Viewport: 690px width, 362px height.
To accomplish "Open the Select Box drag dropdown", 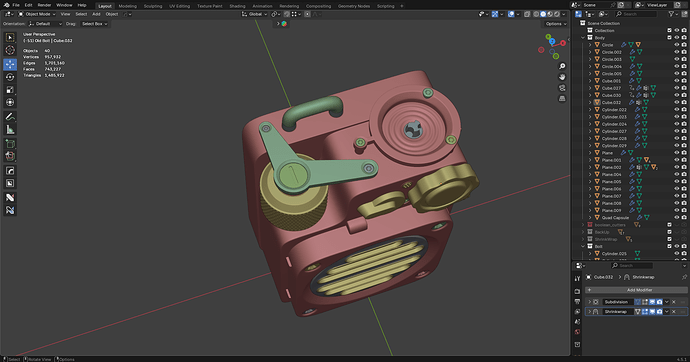I will point(95,24).
